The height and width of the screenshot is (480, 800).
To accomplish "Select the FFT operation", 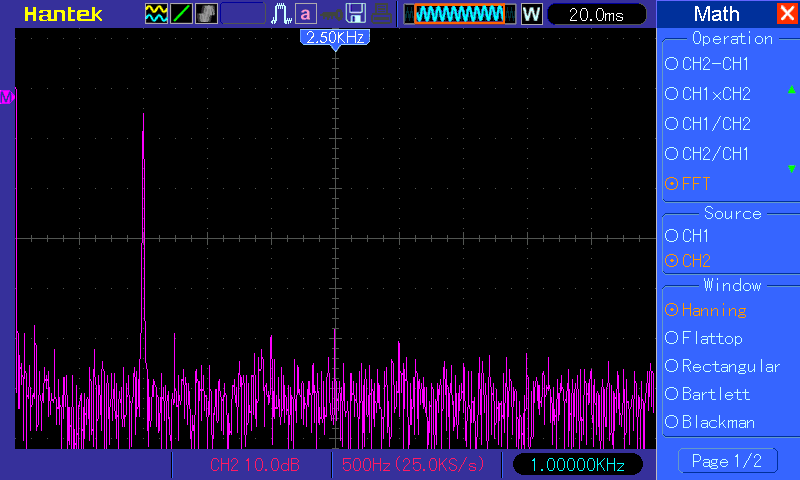I will click(x=688, y=184).
